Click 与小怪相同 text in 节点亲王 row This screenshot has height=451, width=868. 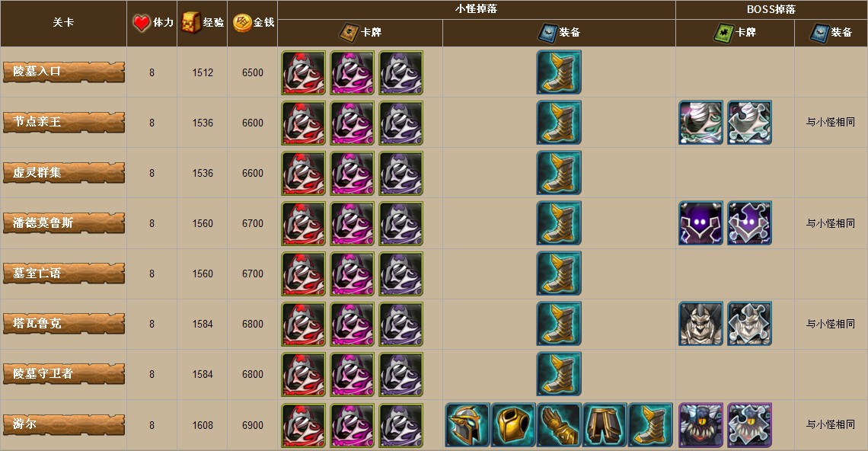pyautogui.click(x=831, y=122)
